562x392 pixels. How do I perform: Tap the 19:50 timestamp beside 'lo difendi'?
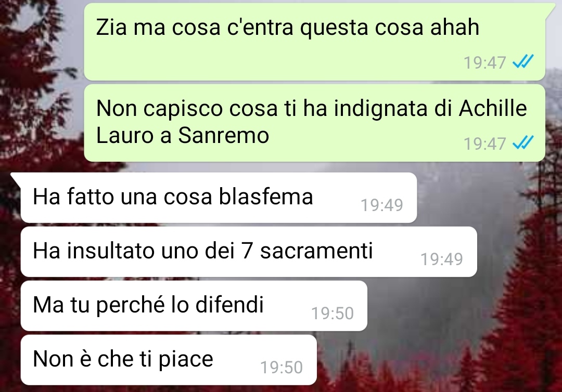click(x=332, y=313)
